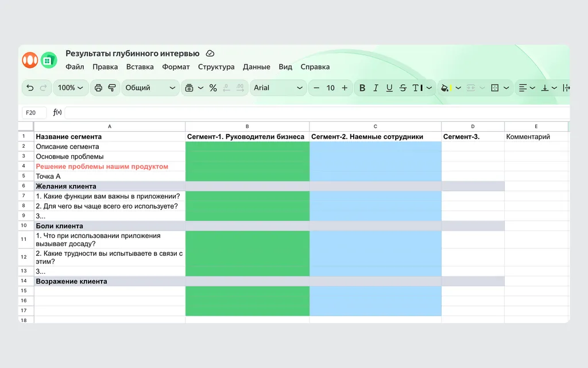Expand text color options arrow
This screenshot has width=588, height=368.
pos(430,88)
